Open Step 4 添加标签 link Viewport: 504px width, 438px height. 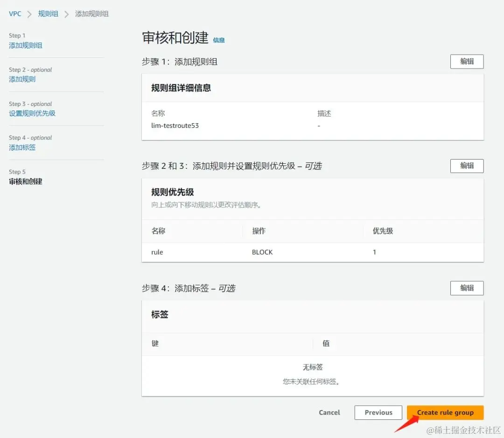pyautogui.click(x=22, y=147)
